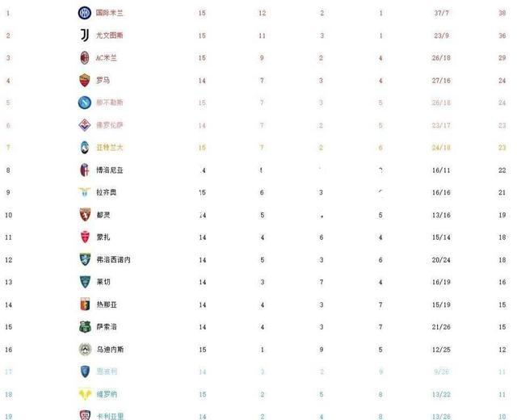Screen dimensions: 517x420
Task: Click the Napoli blue N logo
Action: [84, 103]
